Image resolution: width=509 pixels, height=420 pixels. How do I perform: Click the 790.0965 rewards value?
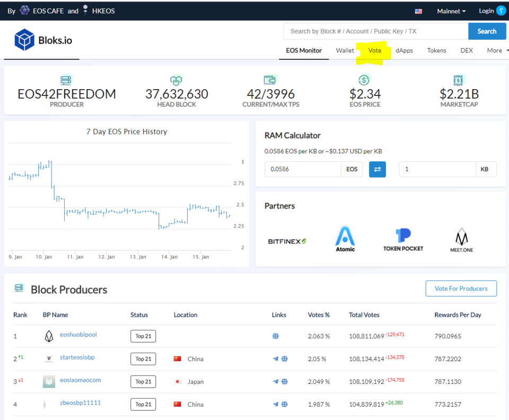[447, 336]
